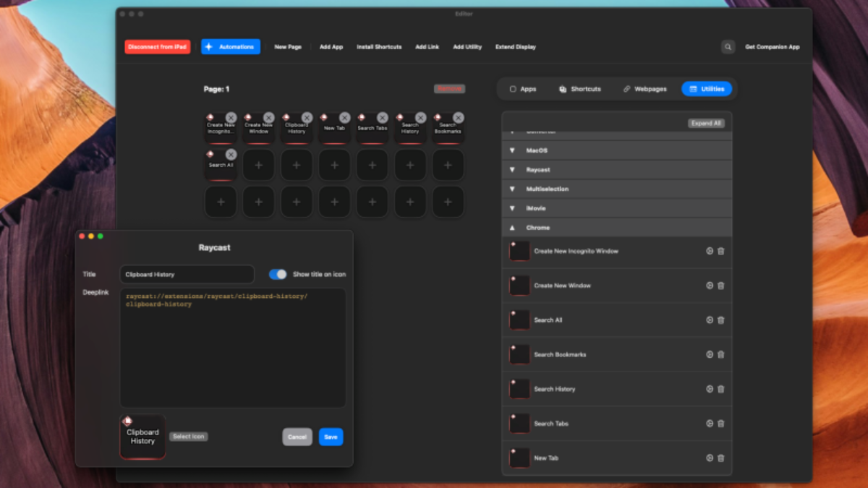Image resolution: width=868 pixels, height=488 pixels.
Task: Remove the Search Bookmarks tile from the grid
Action: (x=459, y=117)
